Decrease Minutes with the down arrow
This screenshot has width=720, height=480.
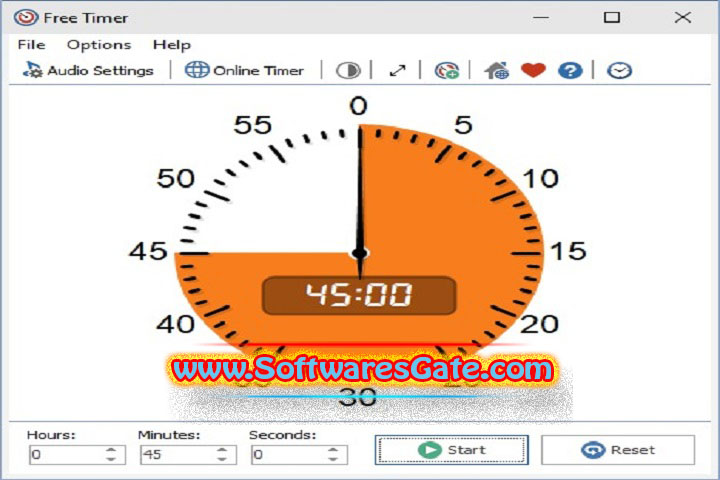click(222, 459)
